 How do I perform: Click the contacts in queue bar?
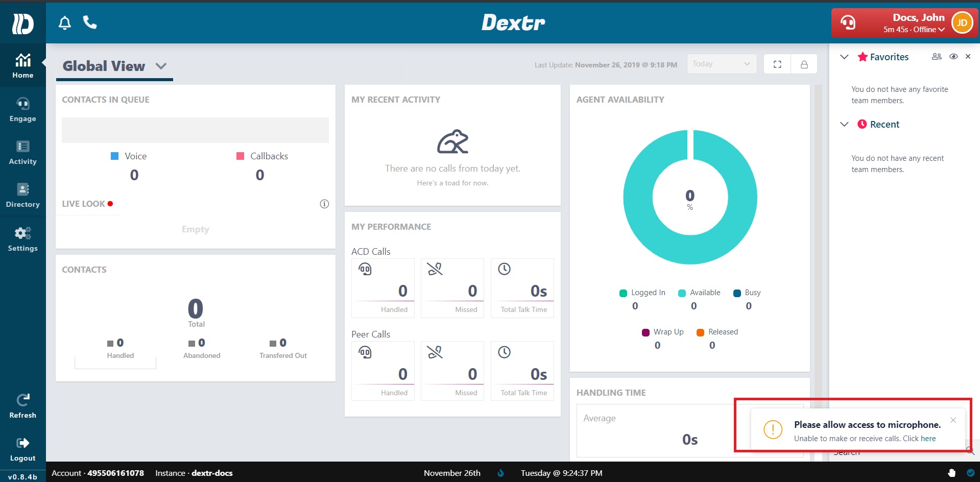point(195,130)
